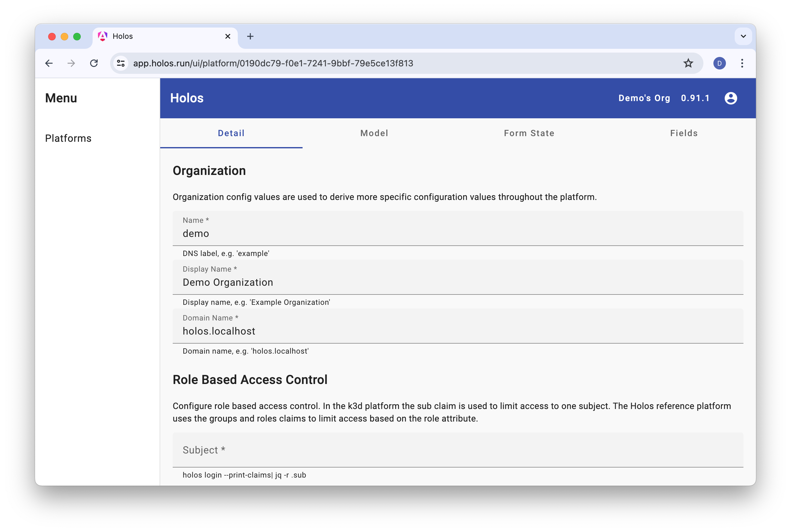The height and width of the screenshot is (532, 791).
Task: Click into the Subject input field
Action: 457,450
